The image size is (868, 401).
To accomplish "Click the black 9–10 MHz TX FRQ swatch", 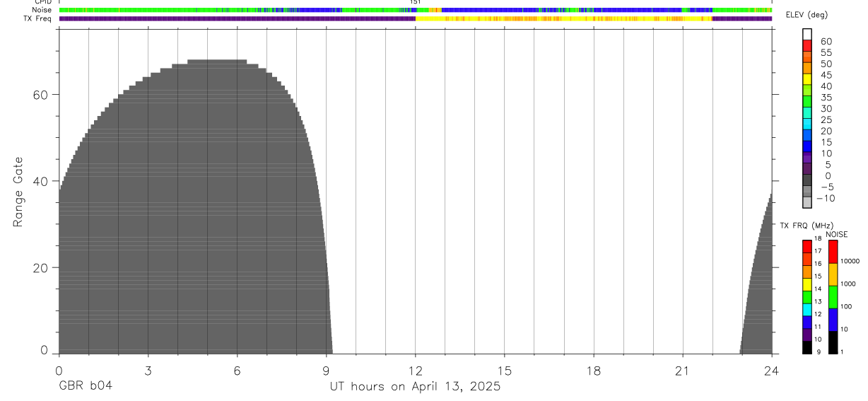I will 807,348.
